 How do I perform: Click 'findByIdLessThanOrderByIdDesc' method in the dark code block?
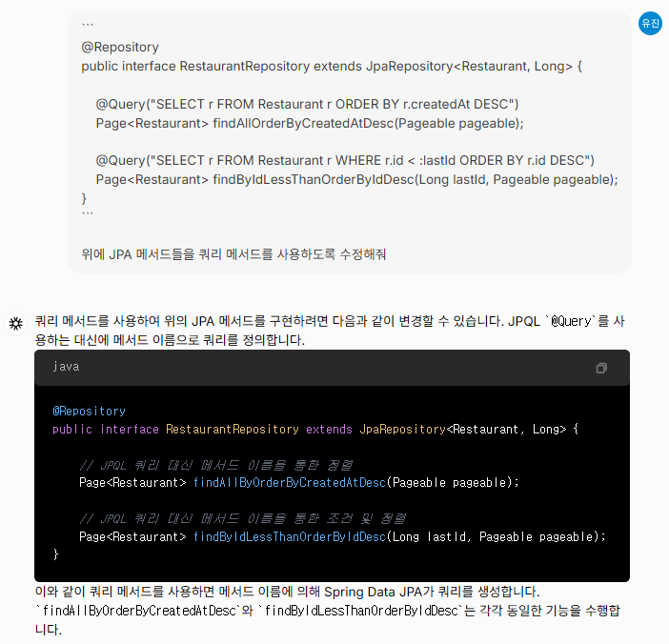[x=290, y=536]
